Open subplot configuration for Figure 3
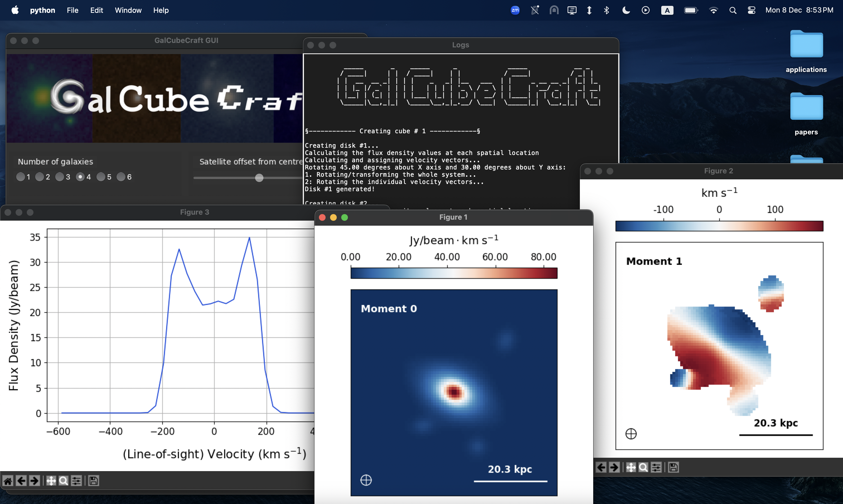The width and height of the screenshot is (843, 504). click(76, 481)
